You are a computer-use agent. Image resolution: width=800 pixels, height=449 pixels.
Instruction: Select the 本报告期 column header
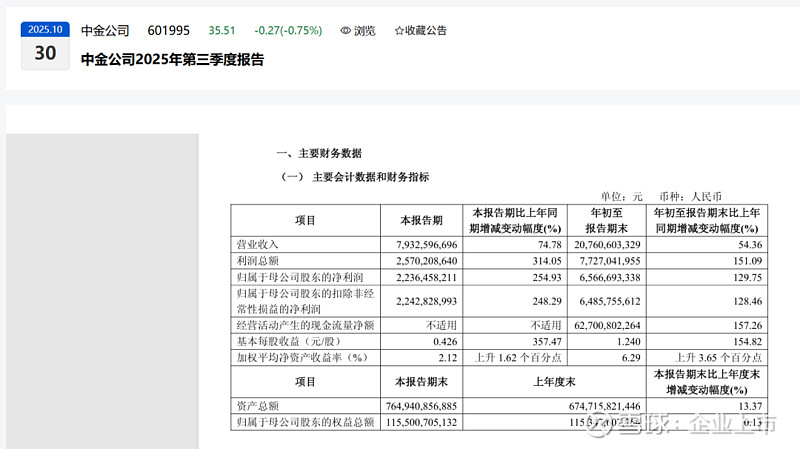(421, 220)
